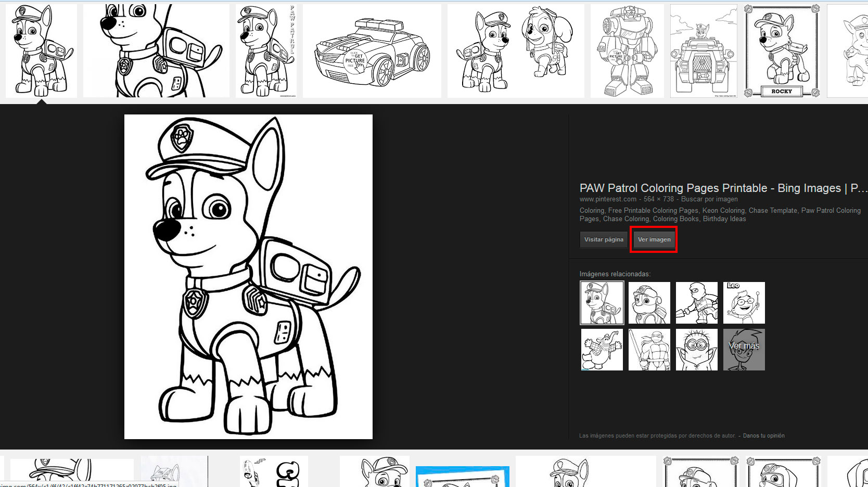
Task: Open related image of crocodile character
Action: coord(602,350)
